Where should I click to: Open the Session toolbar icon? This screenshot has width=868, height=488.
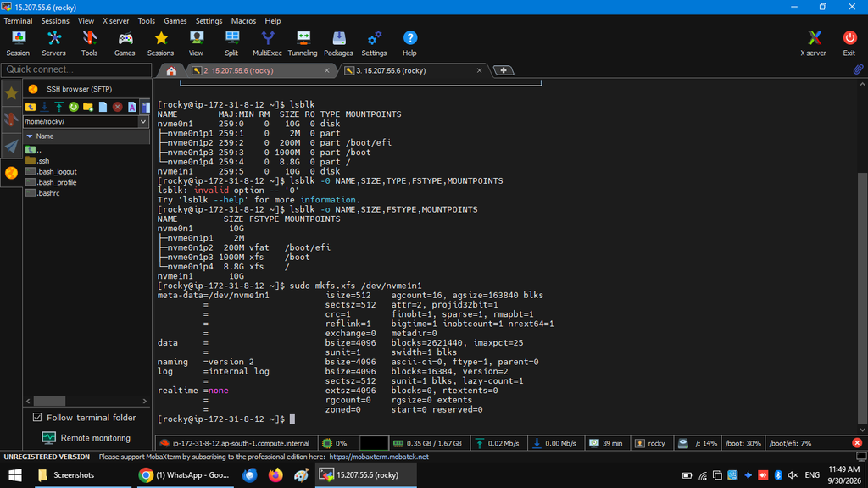(x=18, y=43)
